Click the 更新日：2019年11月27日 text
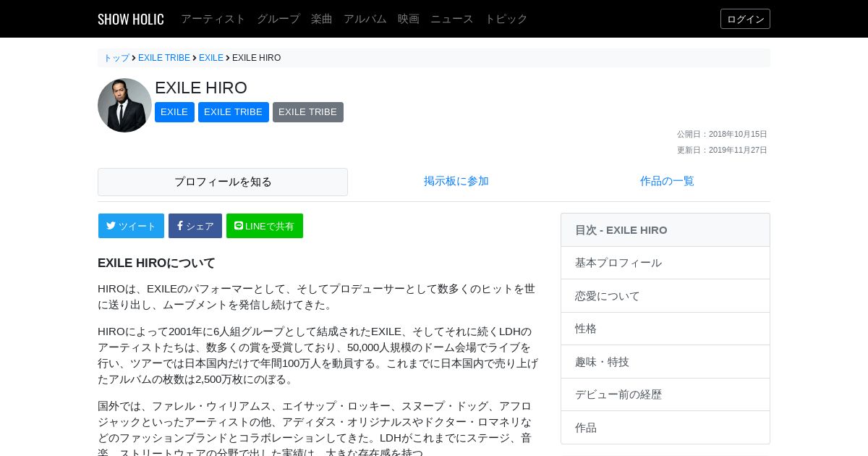Screen dimensions: 868x456 point(722,150)
